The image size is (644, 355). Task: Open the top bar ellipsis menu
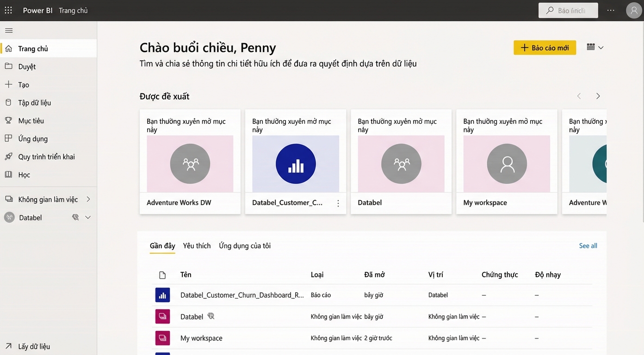[611, 10]
